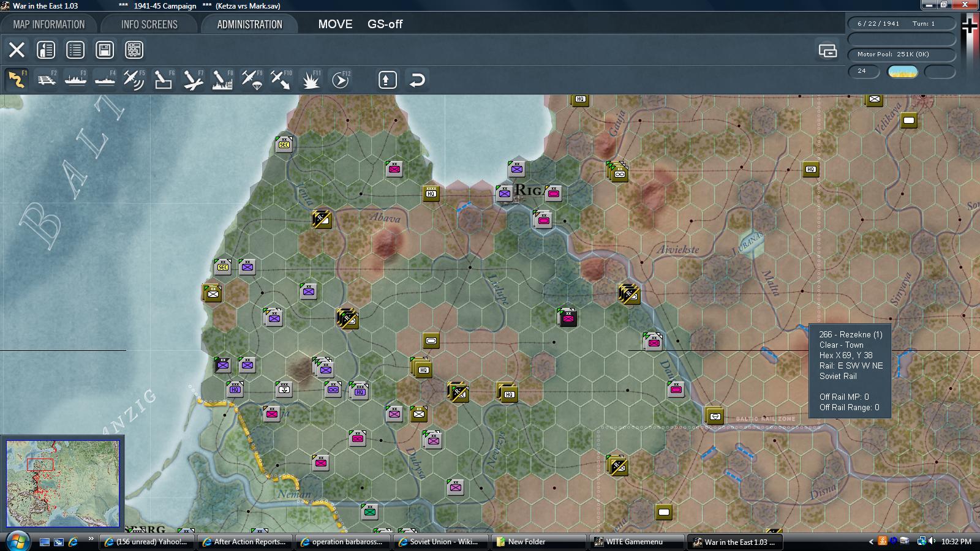Select the Administration tab

(x=249, y=24)
